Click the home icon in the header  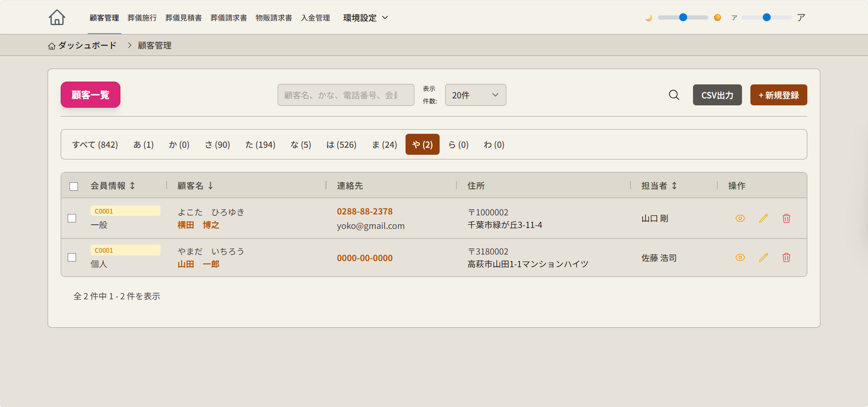point(57,17)
